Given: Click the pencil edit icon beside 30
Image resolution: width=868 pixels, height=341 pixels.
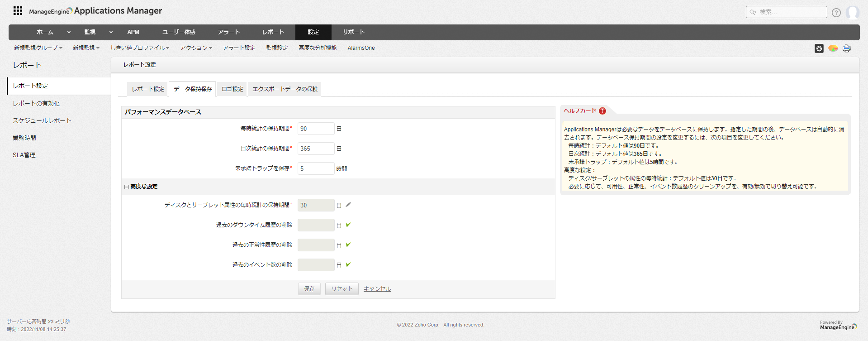Looking at the screenshot, I should [348, 205].
